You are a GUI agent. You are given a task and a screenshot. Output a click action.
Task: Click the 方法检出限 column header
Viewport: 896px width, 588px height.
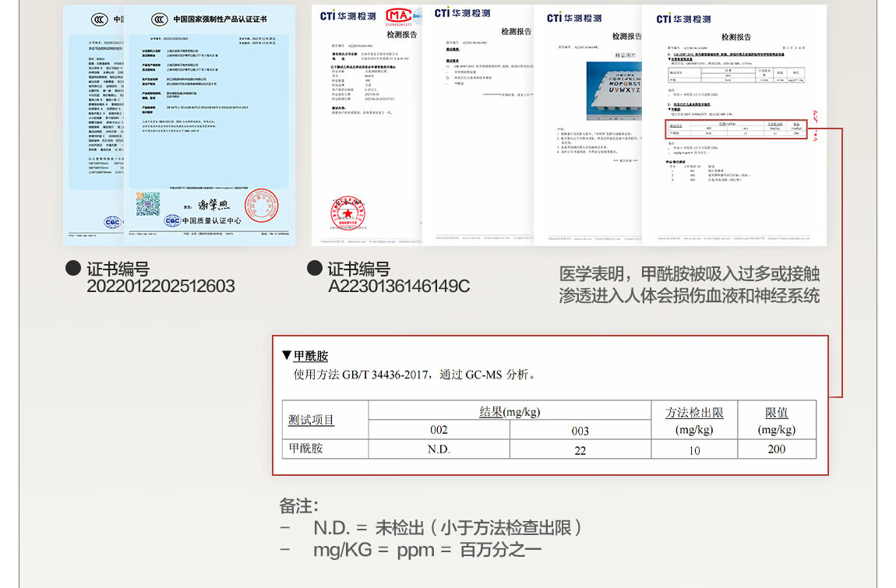coord(694,421)
